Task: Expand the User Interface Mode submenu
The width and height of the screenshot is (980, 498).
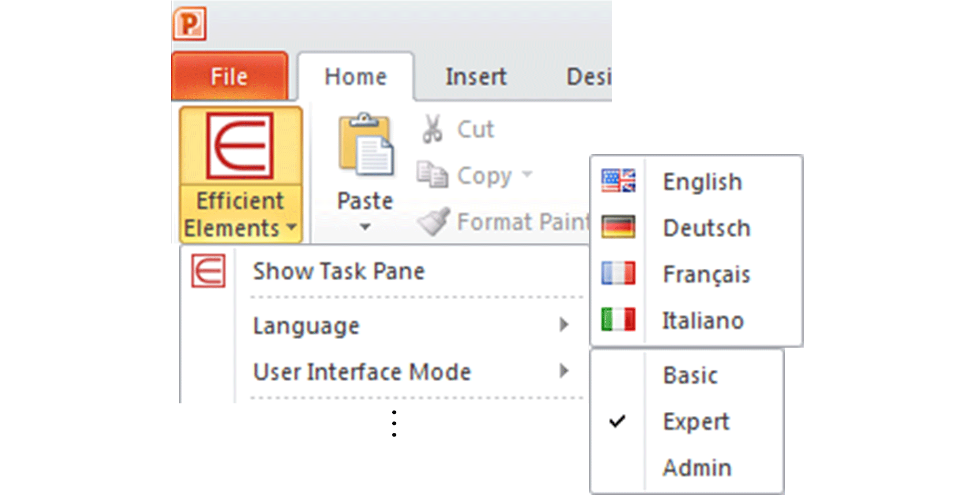Action: (411, 372)
